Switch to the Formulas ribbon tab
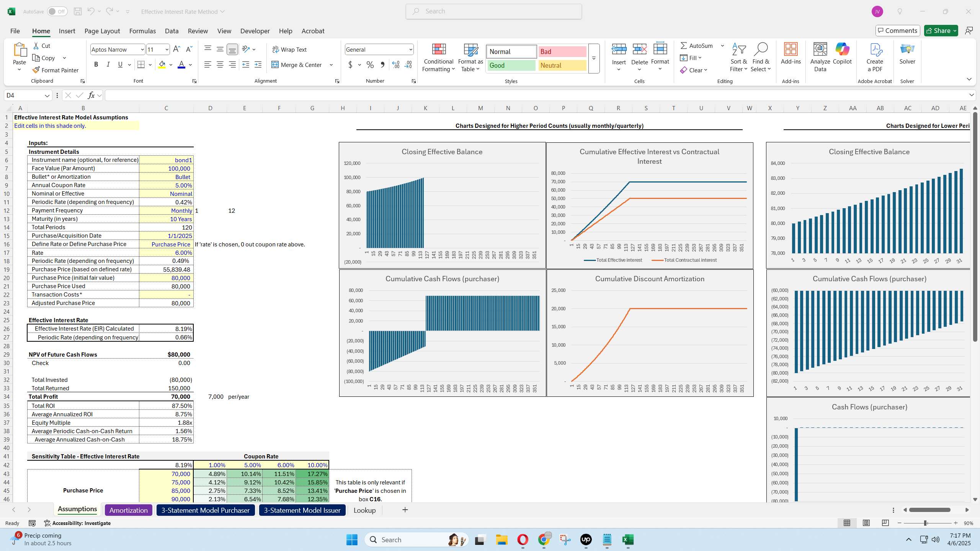Image resolution: width=980 pixels, height=551 pixels. [142, 31]
